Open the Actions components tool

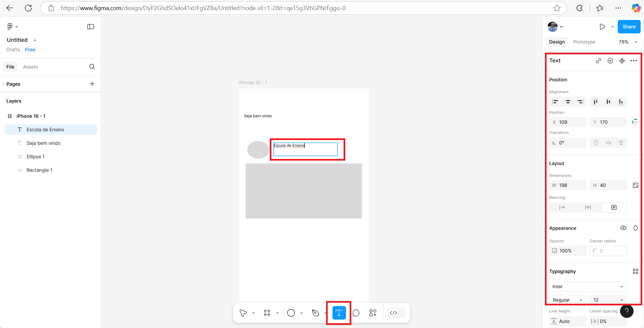[x=373, y=313]
